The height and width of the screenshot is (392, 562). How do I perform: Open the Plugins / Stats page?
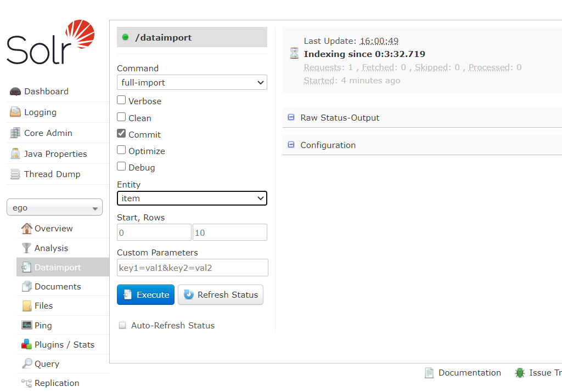(x=65, y=344)
